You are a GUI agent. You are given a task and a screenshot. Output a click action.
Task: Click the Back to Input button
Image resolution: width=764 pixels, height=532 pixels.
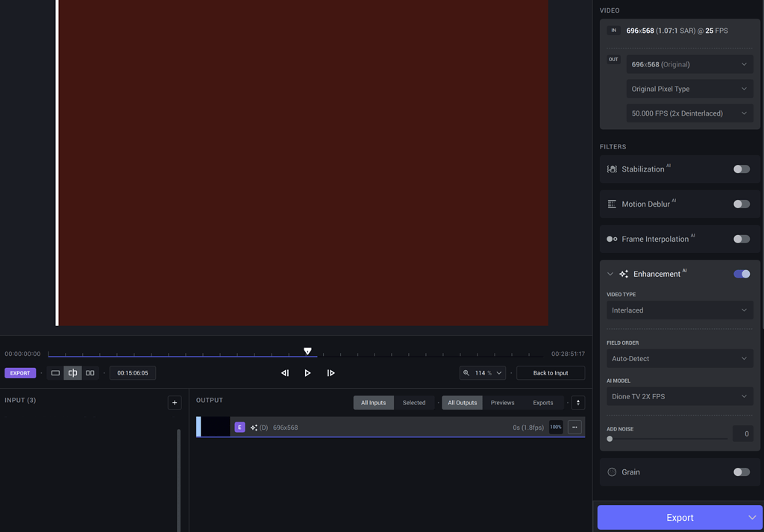tap(551, 372)
